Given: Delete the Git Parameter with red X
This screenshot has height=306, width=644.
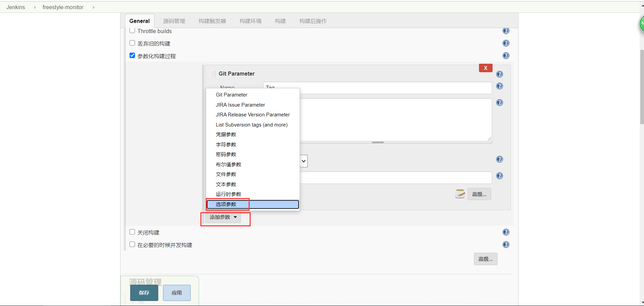Looking at the screenshot, I should pos(485,68).
